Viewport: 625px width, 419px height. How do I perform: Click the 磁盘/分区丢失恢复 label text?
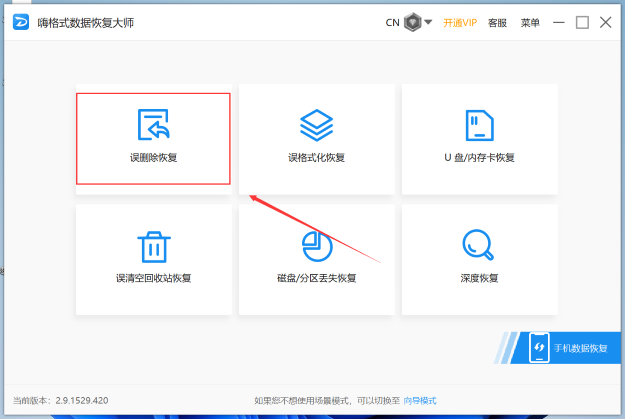click(316, 278)
